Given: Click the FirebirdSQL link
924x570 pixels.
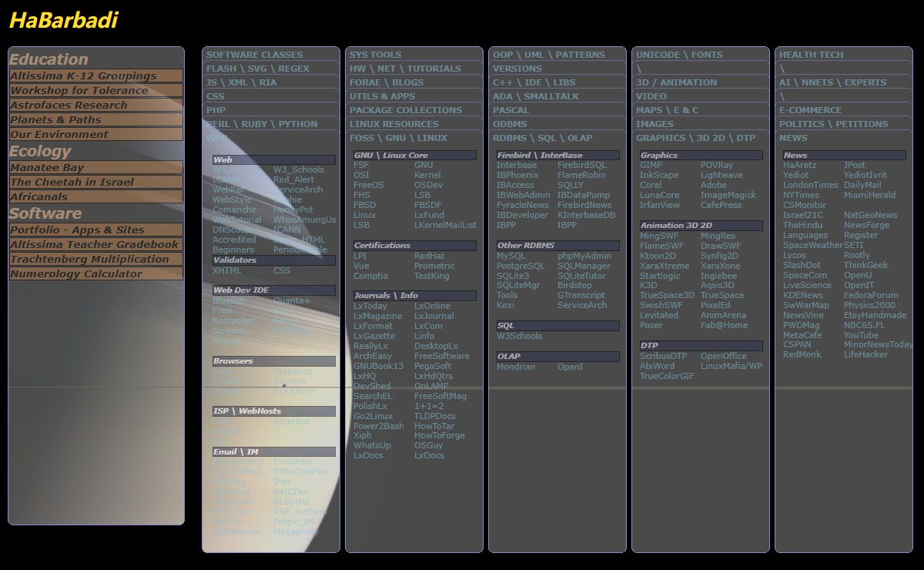Looking at the screenshot, I should [582, 165].
